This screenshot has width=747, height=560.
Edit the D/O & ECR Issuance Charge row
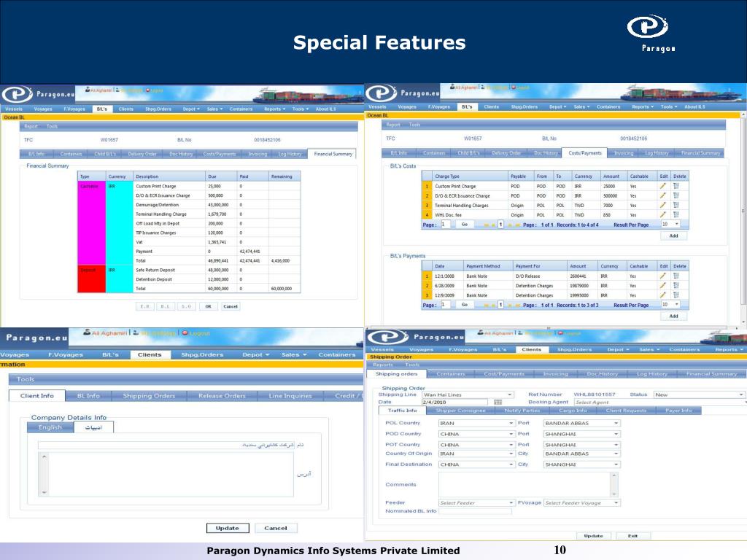(662, 195)
